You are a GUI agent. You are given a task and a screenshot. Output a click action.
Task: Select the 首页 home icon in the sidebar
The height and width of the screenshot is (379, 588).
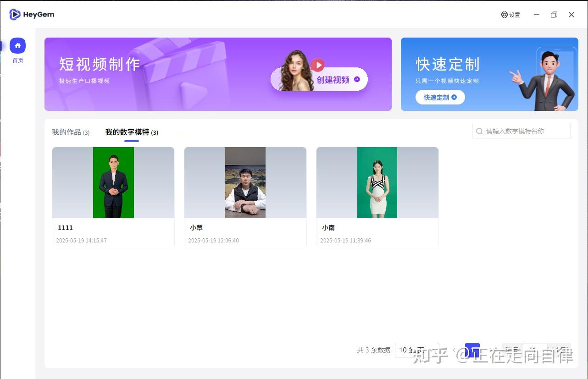pyautogui.click(x=17, y=45)
